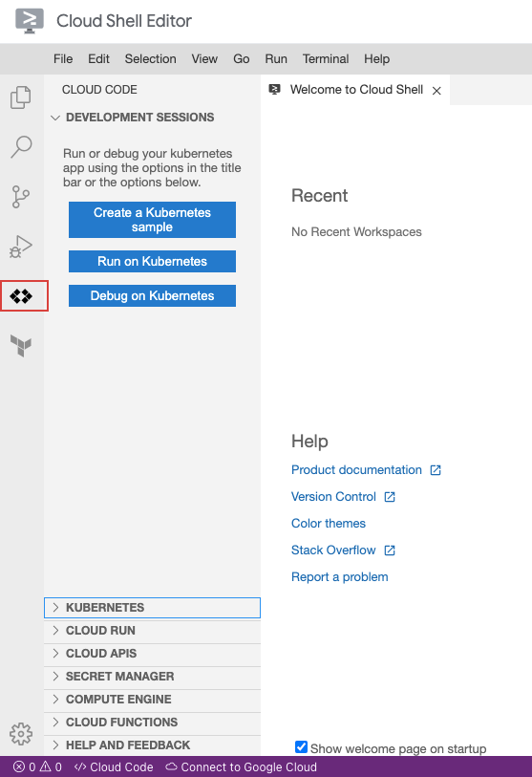
Task: Click Connect to Google Cloud status item
Action: click(x=242, y=766)
